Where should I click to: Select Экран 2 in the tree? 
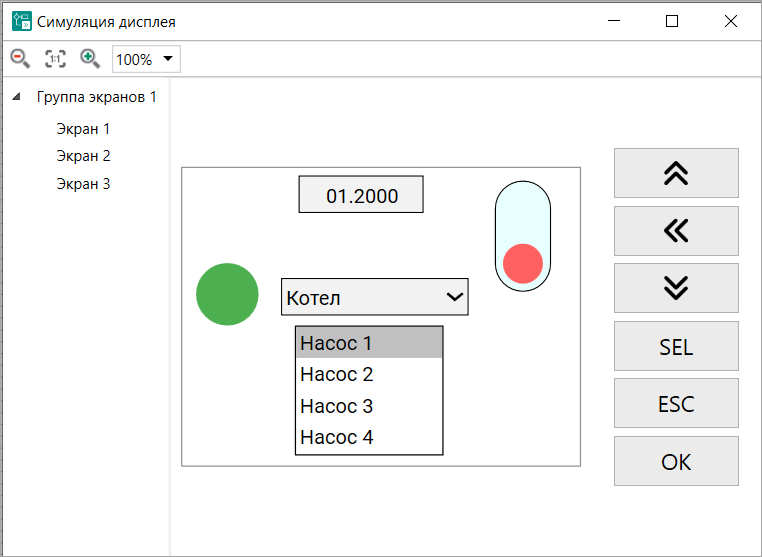83,156
